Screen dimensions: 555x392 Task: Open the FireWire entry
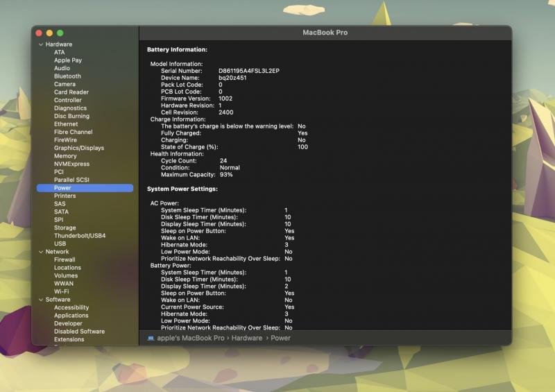click(x=65, y=140)
